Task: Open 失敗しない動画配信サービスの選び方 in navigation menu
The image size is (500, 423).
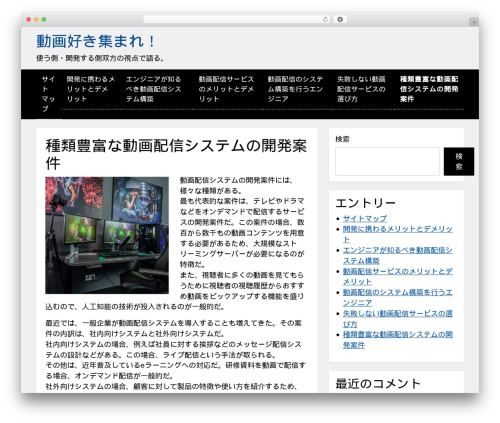Action: (x=361, y=89)
